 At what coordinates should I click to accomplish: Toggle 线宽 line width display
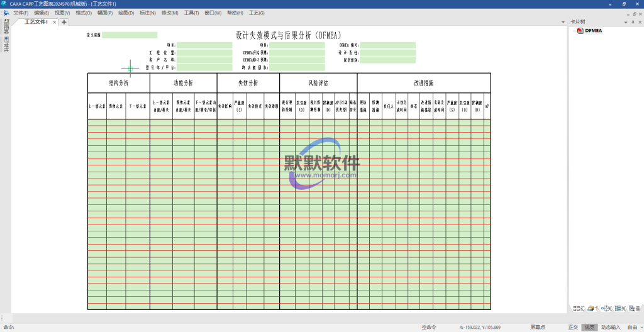click(590, 327)
